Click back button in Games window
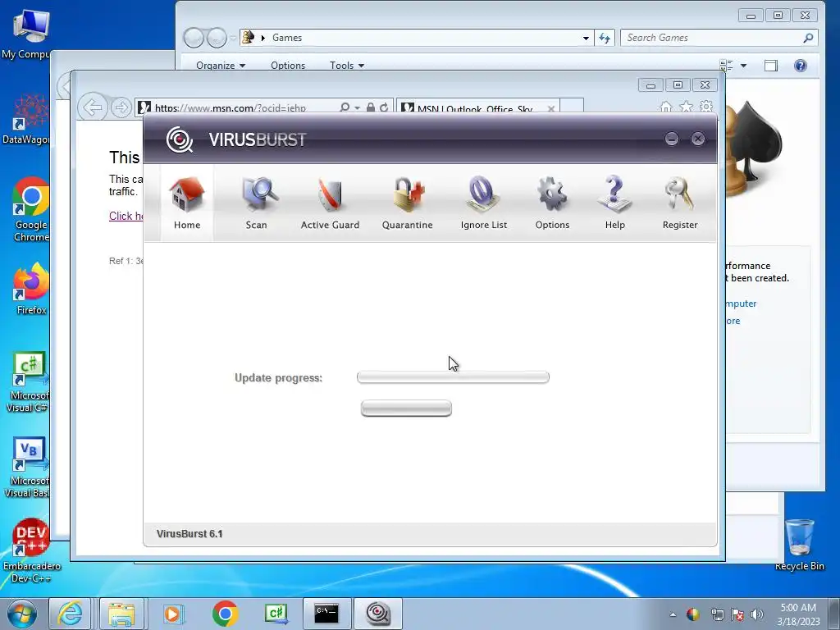Screen dimensions: 840x630 (x=194, y=38)
